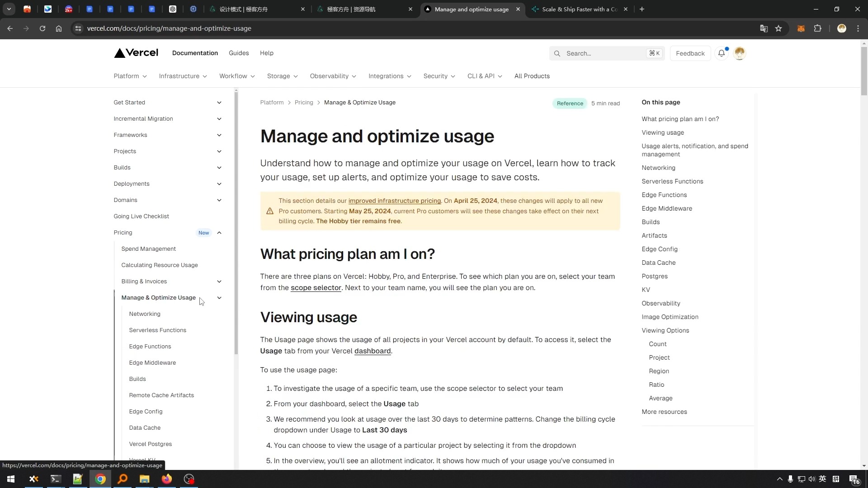This screenshot has width=868, height=488.
Task: Collapse the Pricing sidebar section
Action: (x=219, y=233)
